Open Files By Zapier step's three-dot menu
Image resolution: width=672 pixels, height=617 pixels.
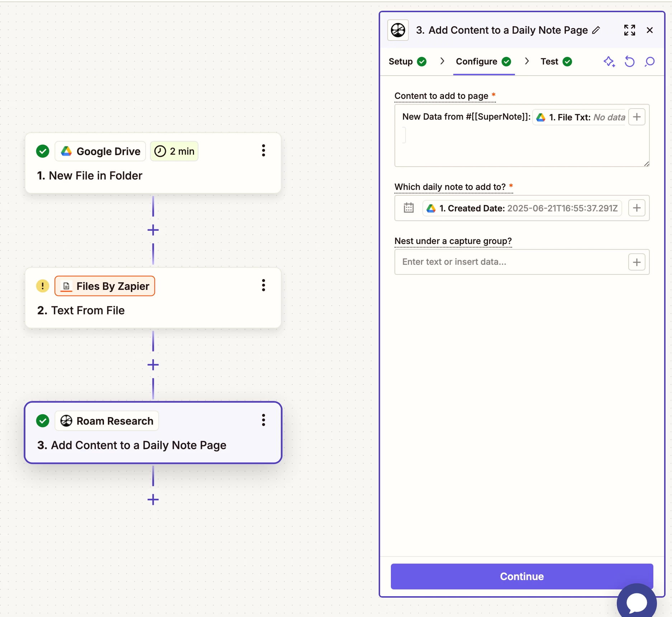click(x=264, y=286)
